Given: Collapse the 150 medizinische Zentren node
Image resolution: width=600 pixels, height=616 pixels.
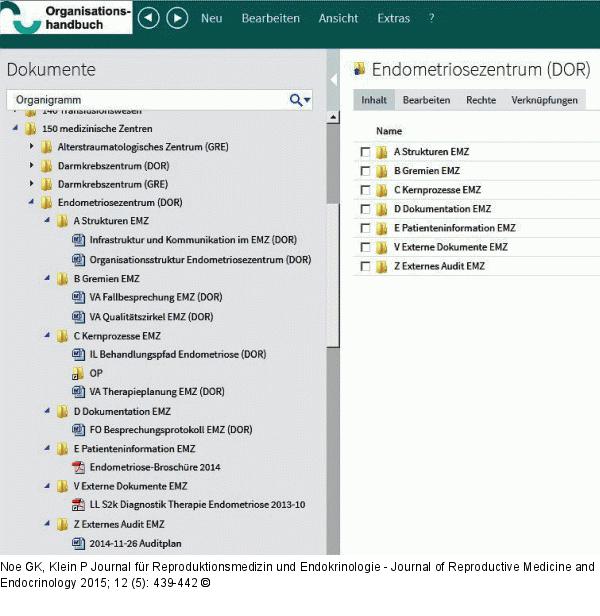Looking at the screenshot, I should pyautogui.click(x=15, y=128).
